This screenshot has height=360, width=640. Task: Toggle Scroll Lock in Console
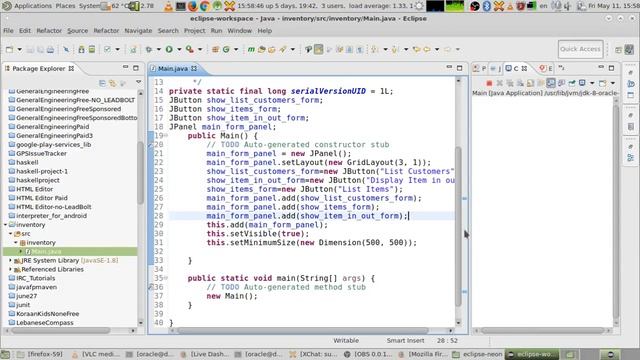(x=530, y=83)
